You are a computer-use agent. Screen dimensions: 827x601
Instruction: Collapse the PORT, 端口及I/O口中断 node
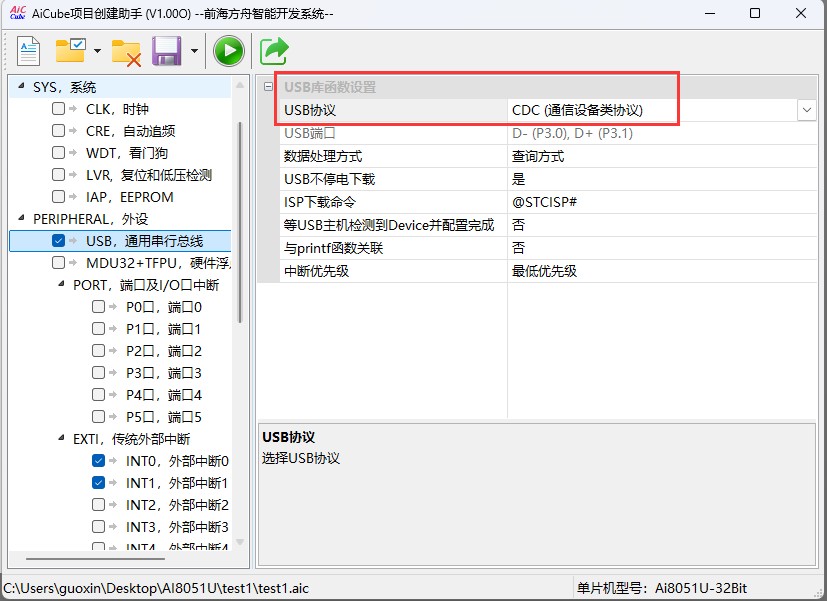click(61, 284)
